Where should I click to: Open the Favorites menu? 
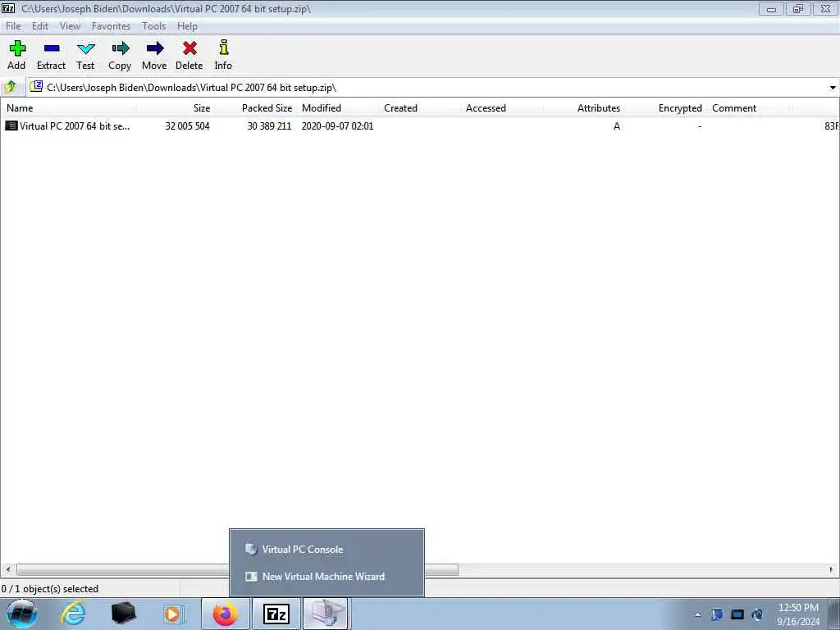pos(111,26)
